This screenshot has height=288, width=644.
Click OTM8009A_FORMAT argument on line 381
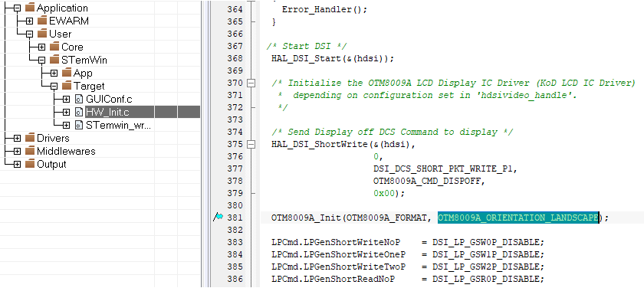click(x=386, y=218)
